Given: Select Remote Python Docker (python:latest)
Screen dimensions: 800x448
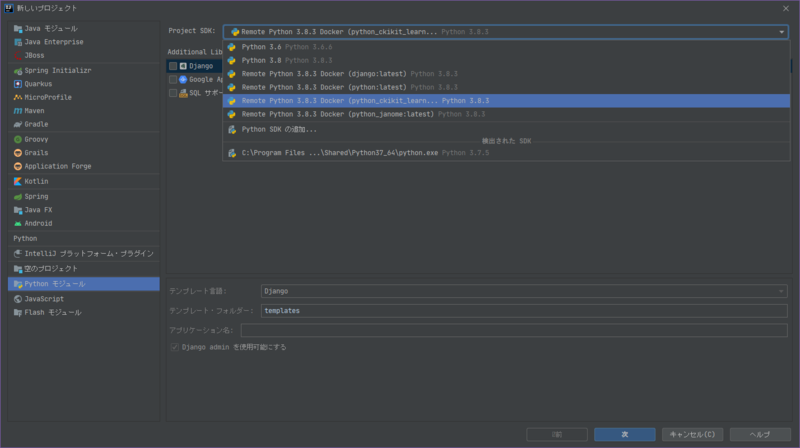Looking at the screenshot, I should (x=506, y=87).
